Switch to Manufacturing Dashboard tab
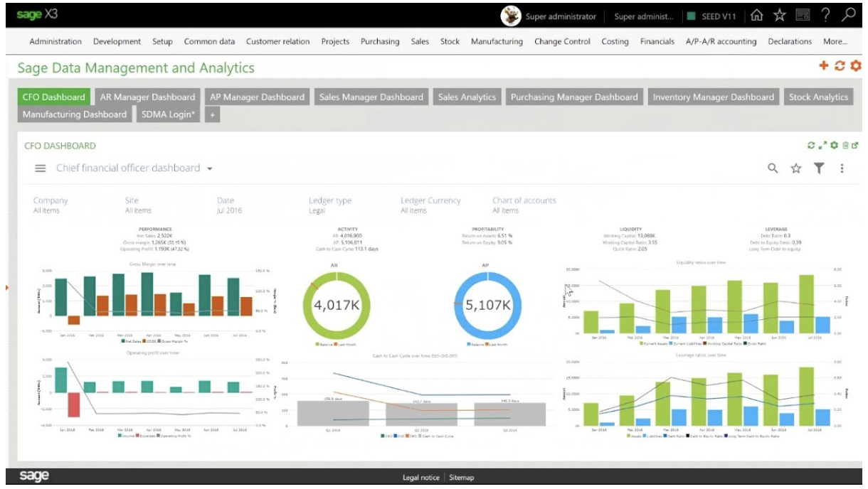The image size is (868, 489). [x=75, y=114]
